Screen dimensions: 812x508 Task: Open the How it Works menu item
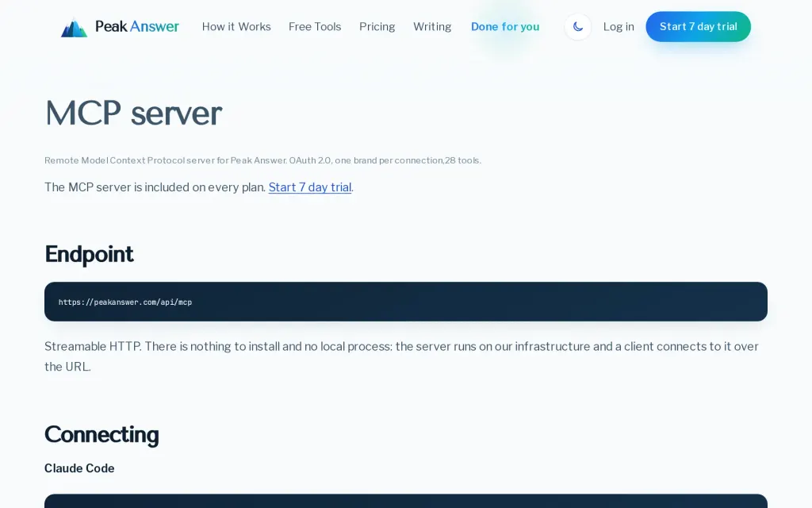coord(236,26)
